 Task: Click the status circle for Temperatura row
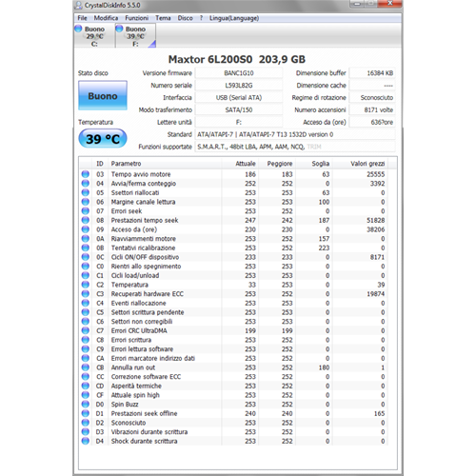[x=86, y=285]
